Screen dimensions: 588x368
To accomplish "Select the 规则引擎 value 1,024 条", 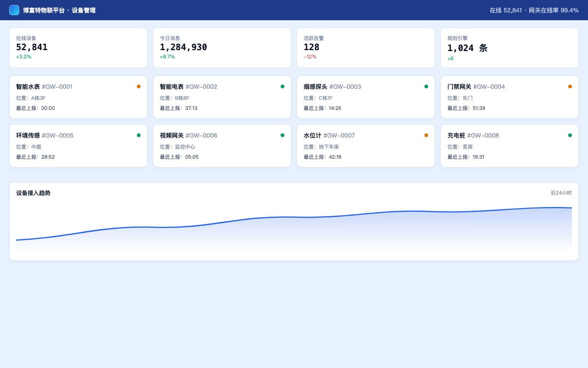I will (x=467, y=48).
